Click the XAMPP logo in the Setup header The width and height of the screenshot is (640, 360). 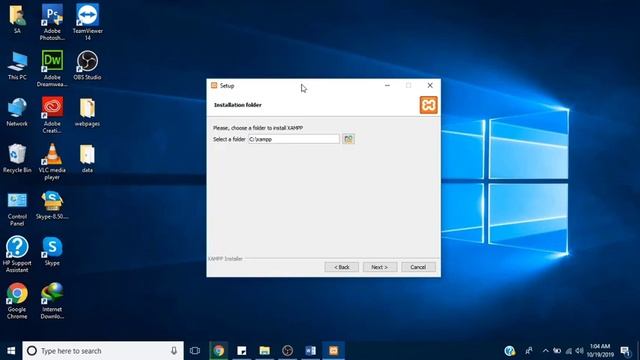point(428,105)
